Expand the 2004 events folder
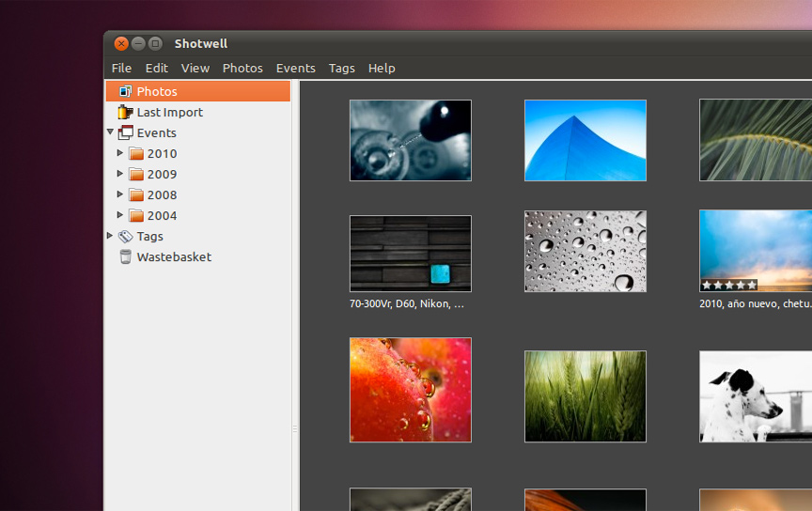 coord(120,214)
